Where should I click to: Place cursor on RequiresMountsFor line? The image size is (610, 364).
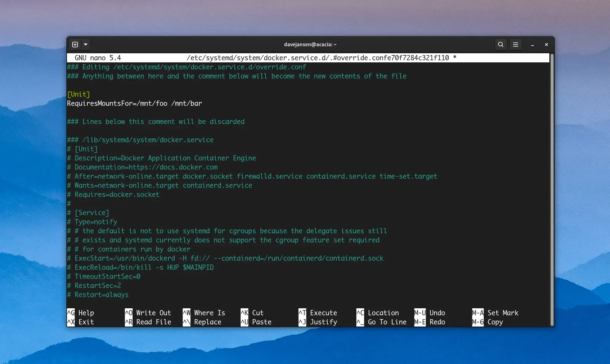click(134, 103)
